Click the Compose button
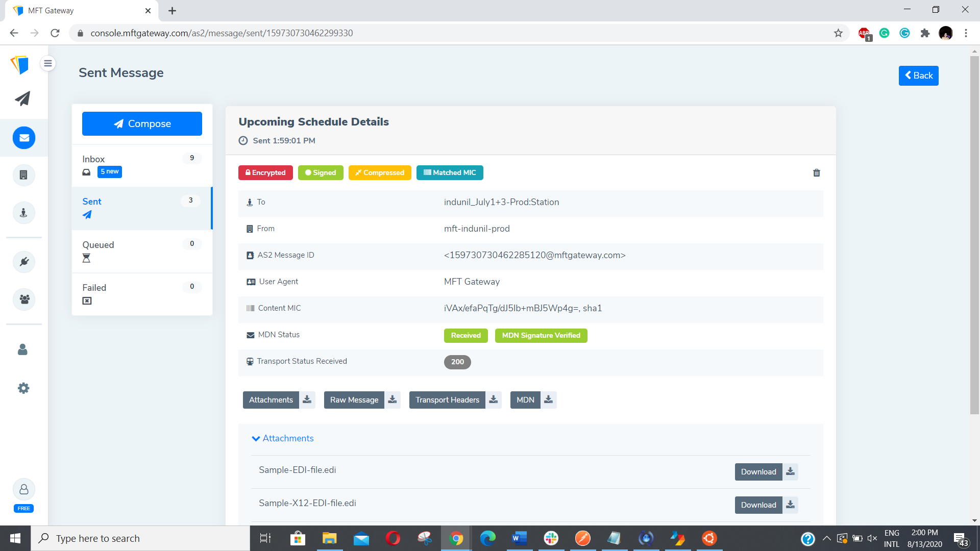Viewport: 980px width, 551px height. (x=142, y=123)
